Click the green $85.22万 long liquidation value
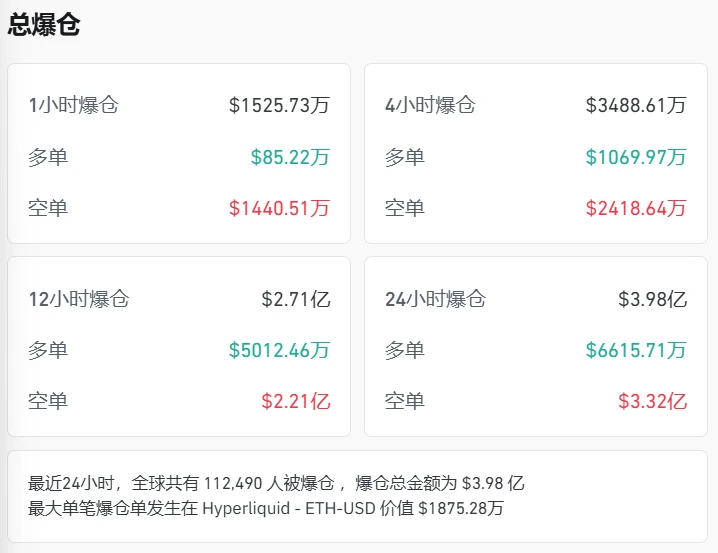This screenshot has width=718, height=553. [290, 157]
